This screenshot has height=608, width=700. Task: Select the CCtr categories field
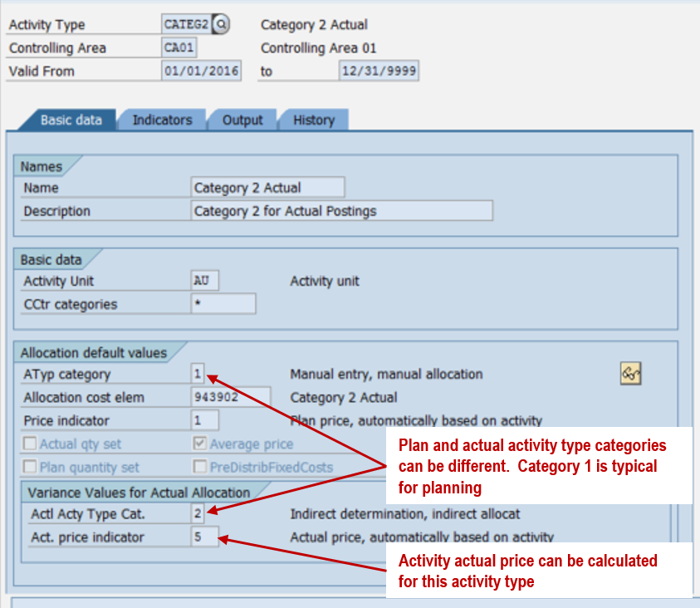pos(223,304)
